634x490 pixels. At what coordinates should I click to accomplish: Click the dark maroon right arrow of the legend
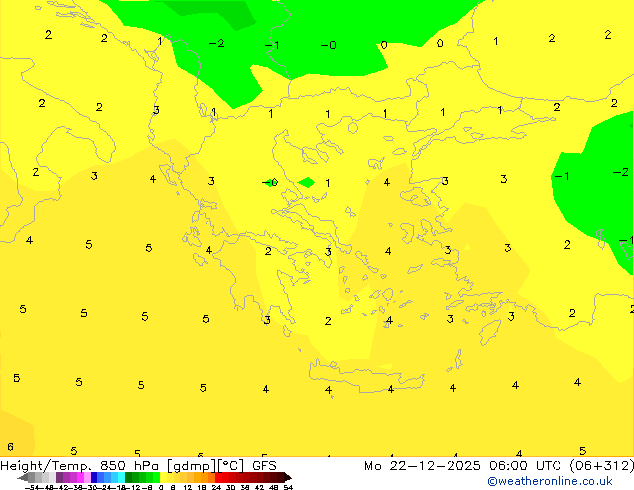pyautogui.click(x=288, y=477)
